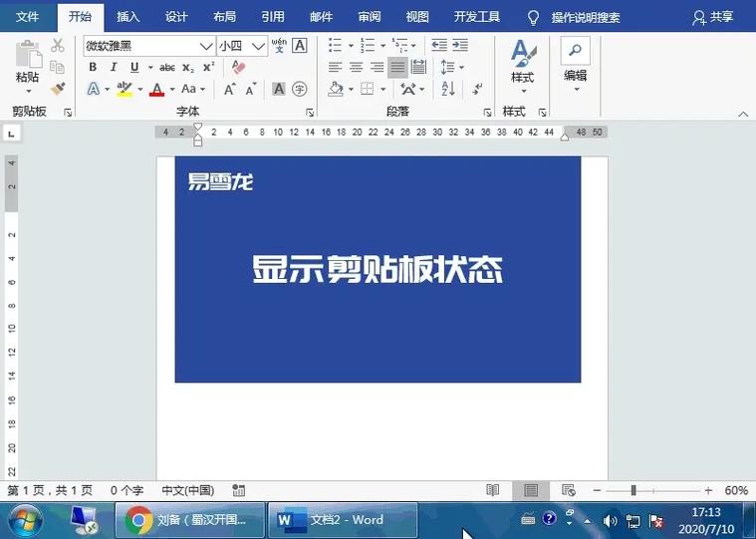756x539 pixels.
Task: Click the shading paint bucket icon
Action: pyautogui.click(x=336, y=89)
